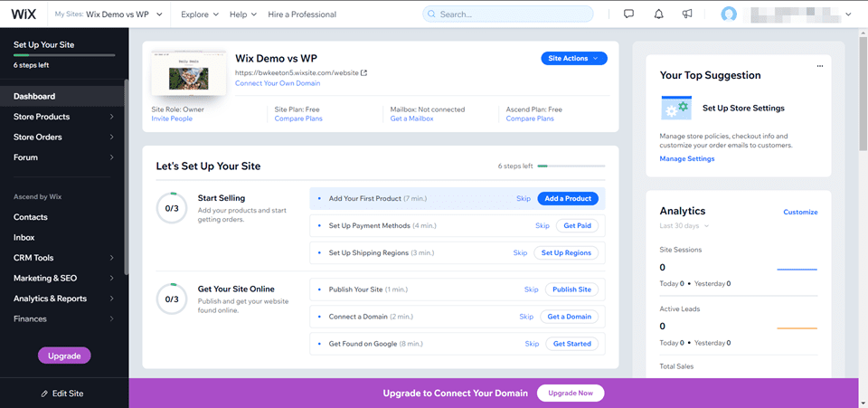Click Customize in Analytics
868x408 pixels.
tap(800, 212)
